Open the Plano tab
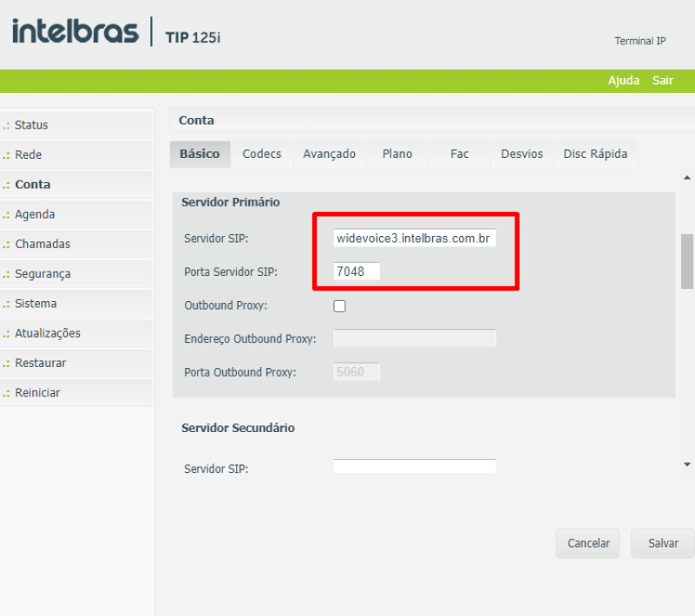695x616 pixels. click(x=397, y=154)
